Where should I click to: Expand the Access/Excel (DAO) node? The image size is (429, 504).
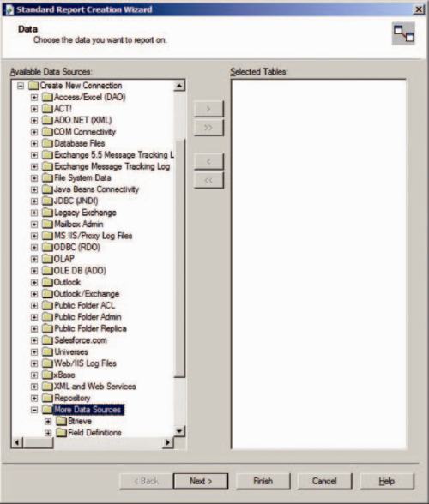pyautogui.click(x=34, y=97)
